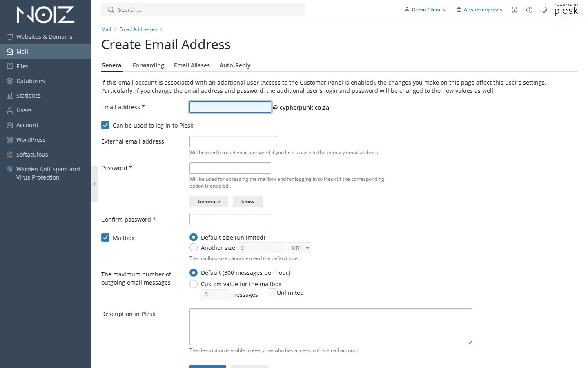Click the search magnifier icon
Viewport: 588px width, 368px height.
pyautogui.click(x=111, y=10)
